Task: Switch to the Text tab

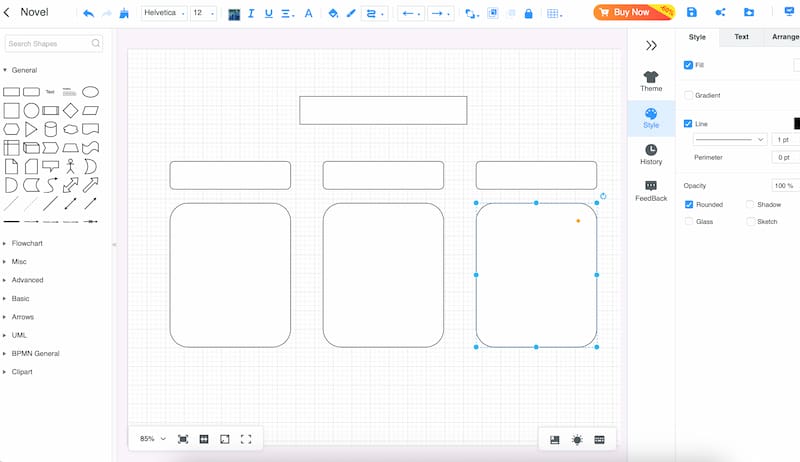Action: click(741, 37)
